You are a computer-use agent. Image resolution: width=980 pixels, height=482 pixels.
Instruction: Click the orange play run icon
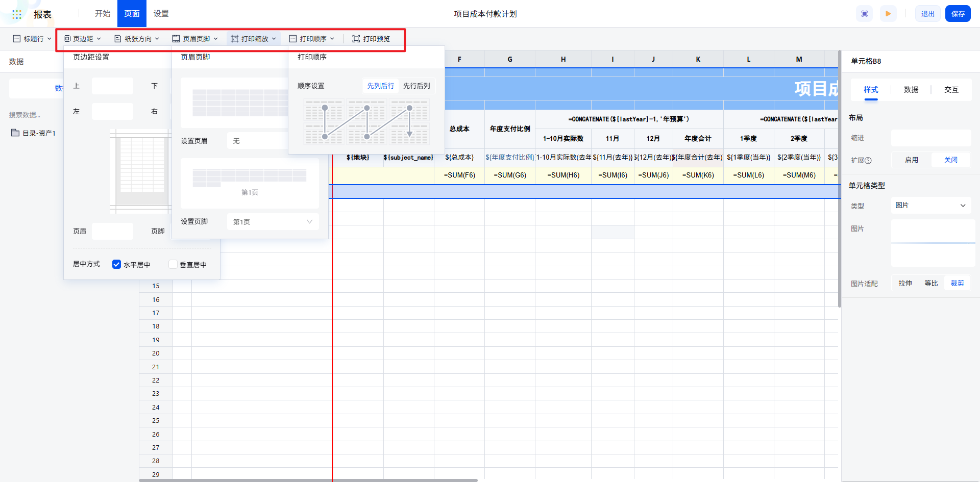coord(888,14)
